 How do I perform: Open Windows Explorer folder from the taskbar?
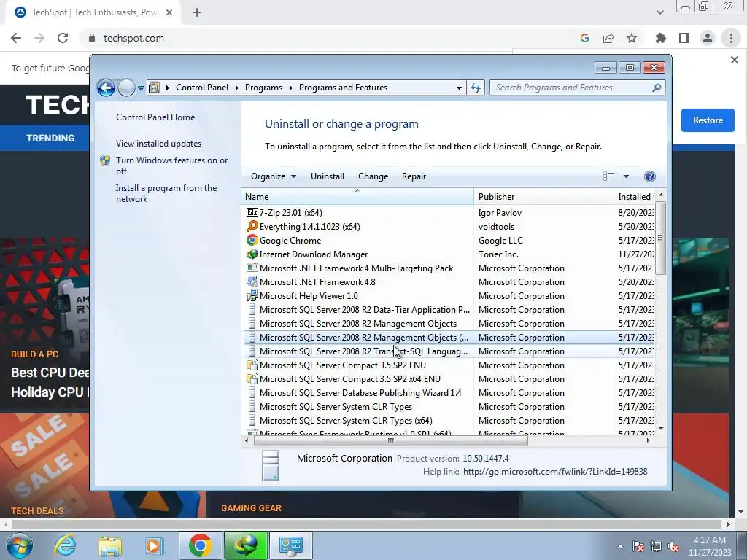(x=110, y=545)
